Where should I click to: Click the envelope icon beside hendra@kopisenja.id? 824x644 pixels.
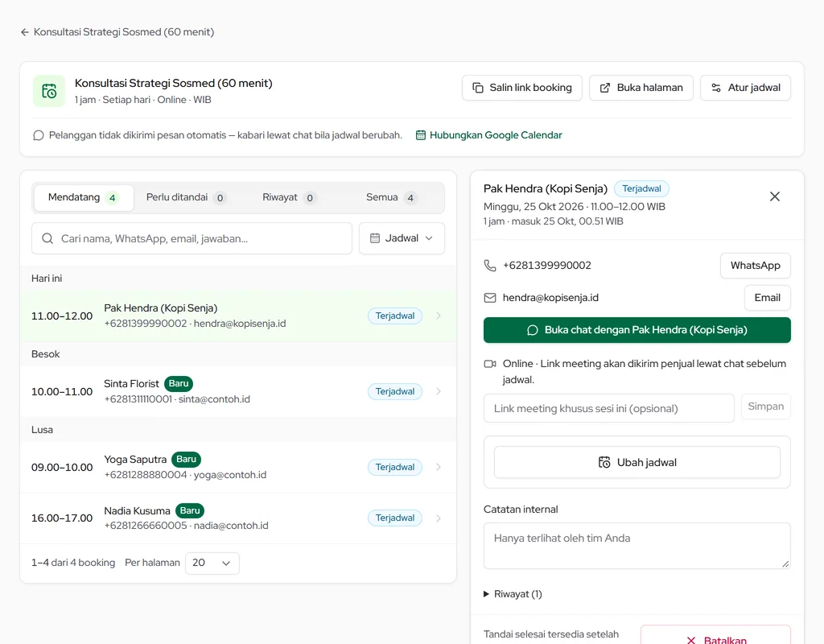click(490, 298)
